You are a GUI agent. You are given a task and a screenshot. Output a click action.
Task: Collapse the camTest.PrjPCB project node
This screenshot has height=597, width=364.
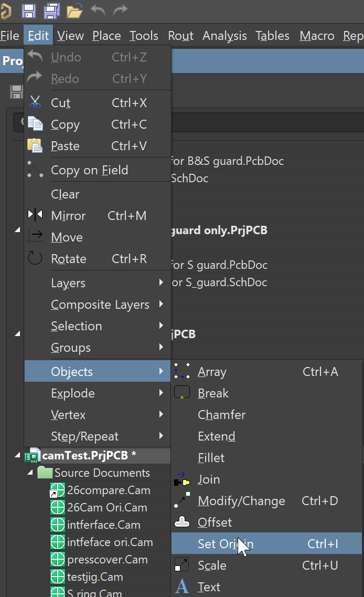pyautogui.click(x=19, y=455)
